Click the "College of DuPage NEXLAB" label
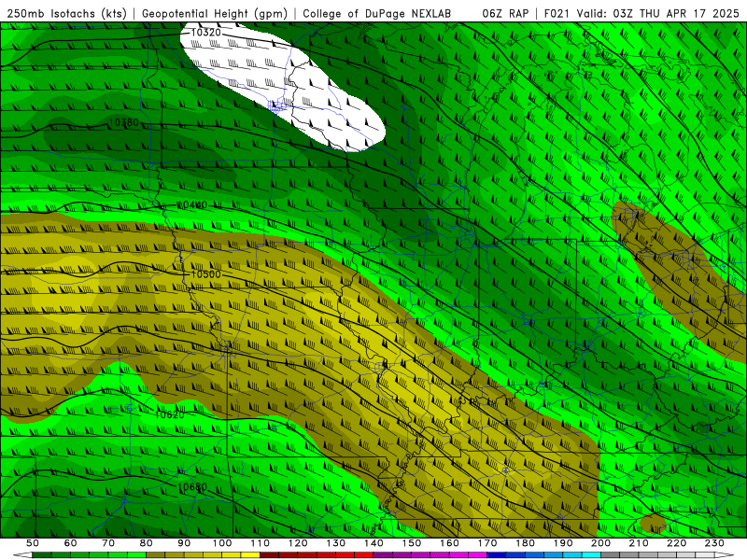The image size is (747, 560). click(x=377, y=14)
